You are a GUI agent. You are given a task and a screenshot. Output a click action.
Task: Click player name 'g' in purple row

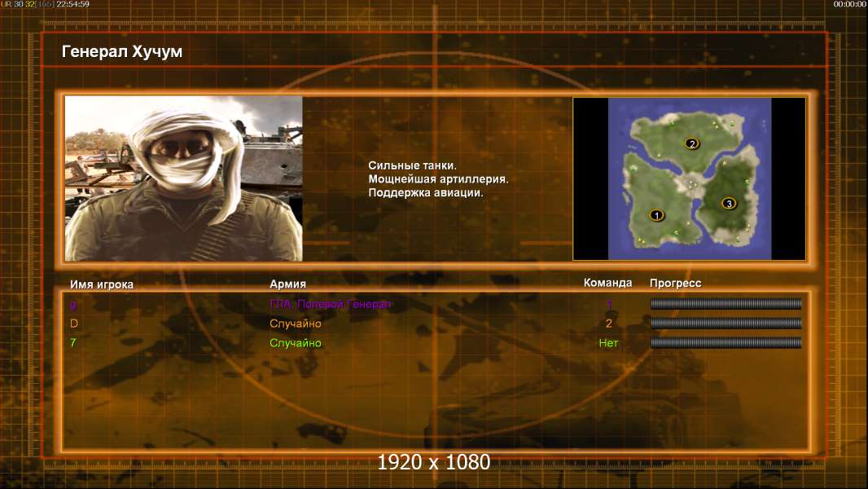[73, 304]
